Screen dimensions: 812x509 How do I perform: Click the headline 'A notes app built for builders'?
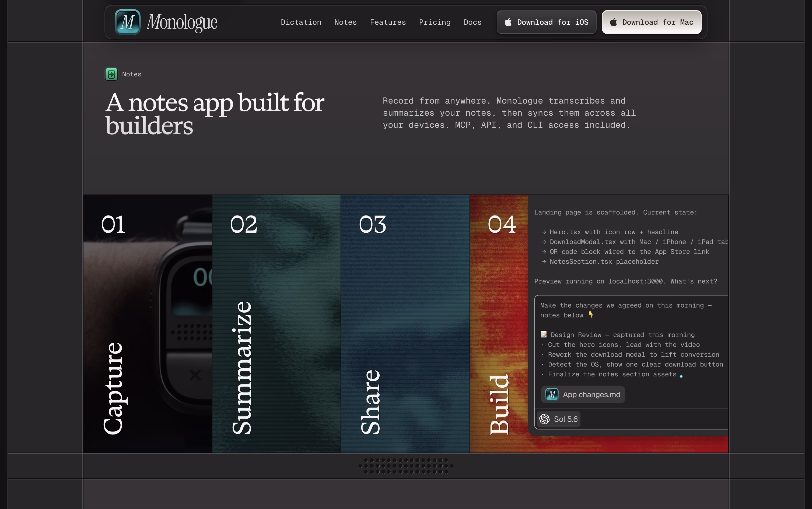click(x=215, y=114)
